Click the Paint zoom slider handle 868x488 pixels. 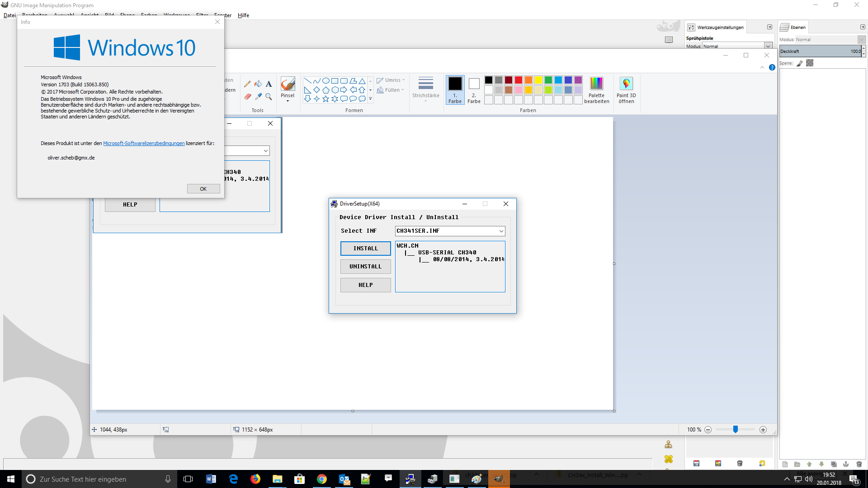tap(736, 430)
